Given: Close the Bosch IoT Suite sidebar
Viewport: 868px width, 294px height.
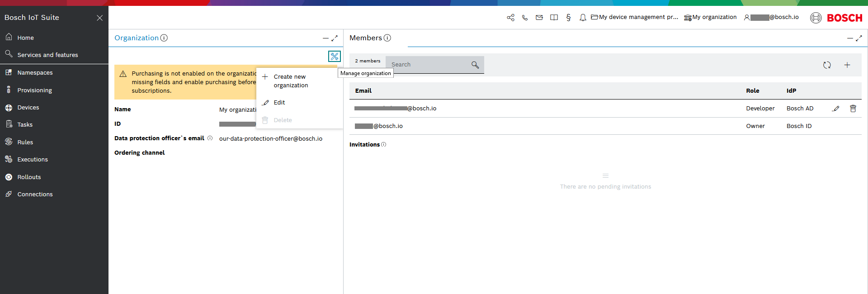Looking at the screenshot, I should [99, 18].
